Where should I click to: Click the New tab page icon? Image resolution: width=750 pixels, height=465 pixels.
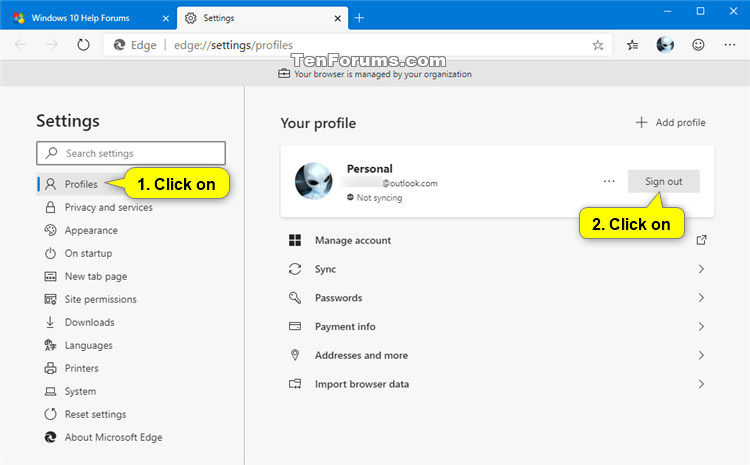(50, 276)
